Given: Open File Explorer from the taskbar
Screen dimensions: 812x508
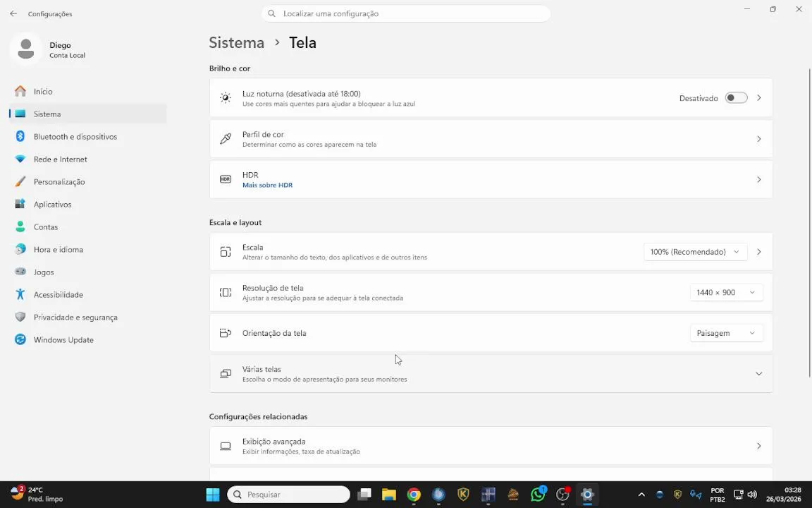Looking at the screenshot, I should pyautogui.click(x=389, y=495).
